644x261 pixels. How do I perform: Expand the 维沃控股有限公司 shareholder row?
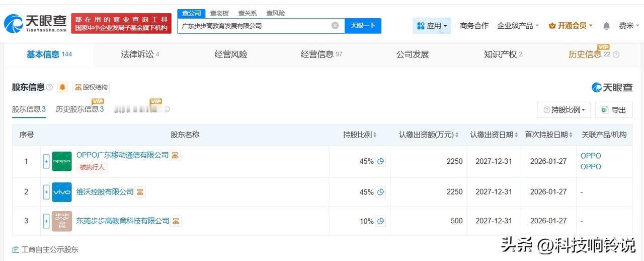[46, 192]
